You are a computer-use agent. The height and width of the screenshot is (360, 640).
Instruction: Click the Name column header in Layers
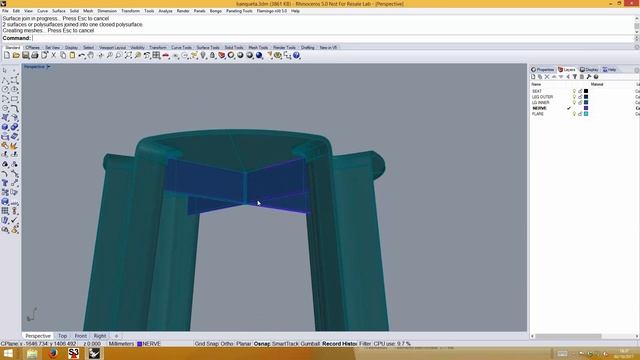(x=536, y=84)
